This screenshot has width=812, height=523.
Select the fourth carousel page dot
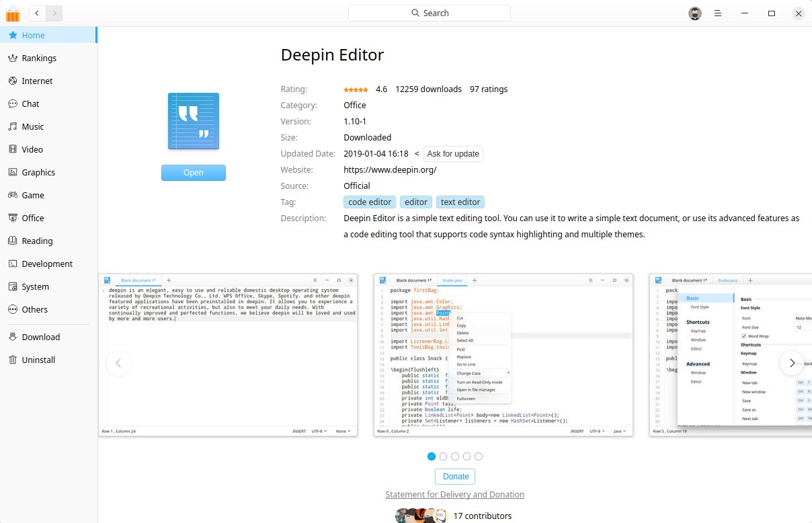coord(466,456)
